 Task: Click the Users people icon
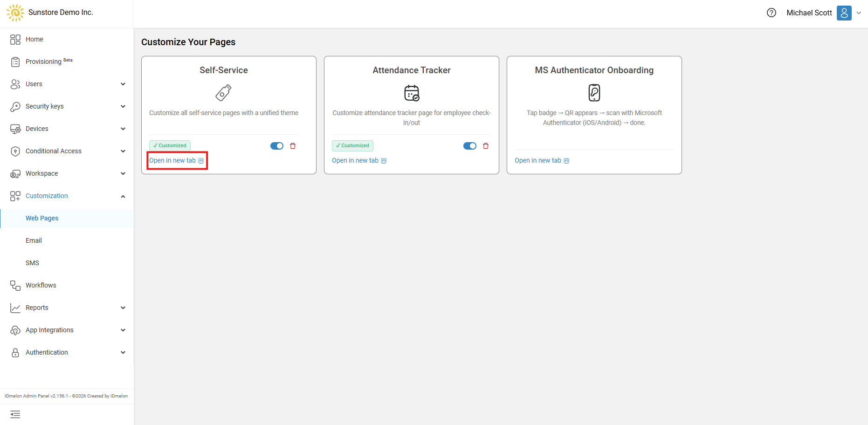[x=15, y=84]
